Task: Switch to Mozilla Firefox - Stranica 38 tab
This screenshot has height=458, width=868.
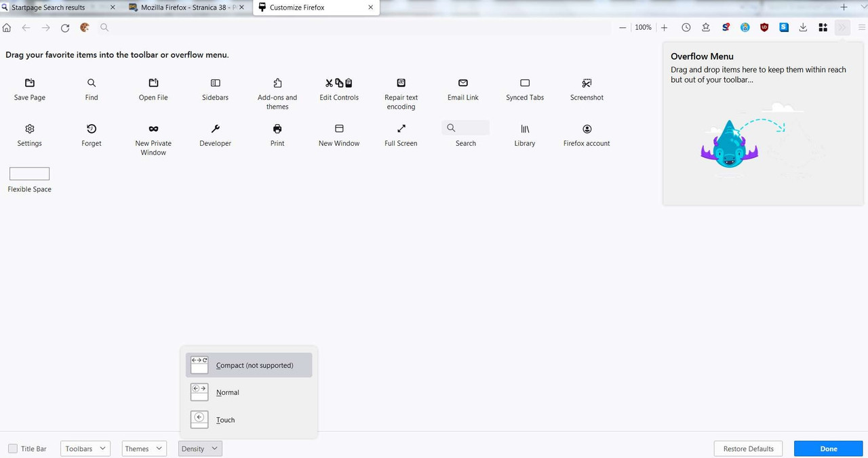Action: point(188,7)
